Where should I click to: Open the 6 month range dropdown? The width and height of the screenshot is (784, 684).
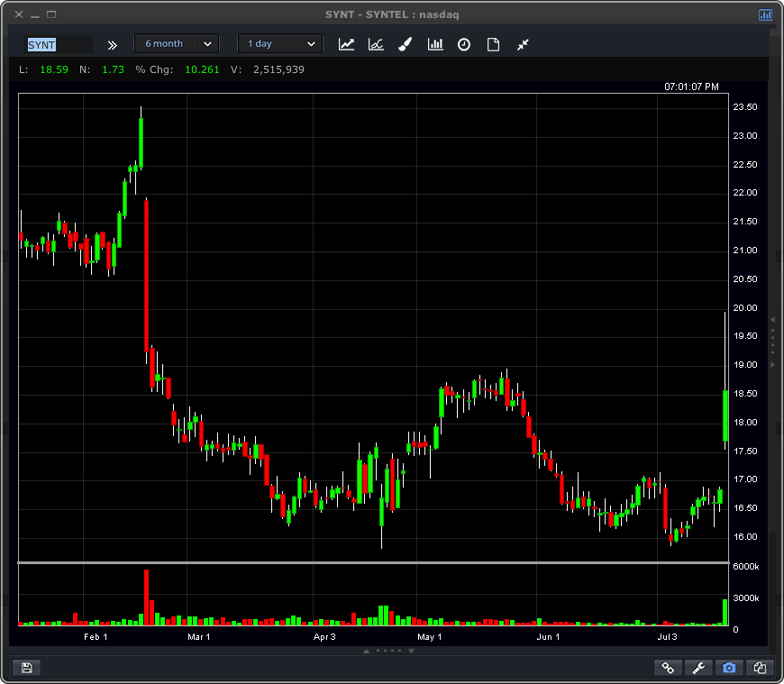pos(177,44)
